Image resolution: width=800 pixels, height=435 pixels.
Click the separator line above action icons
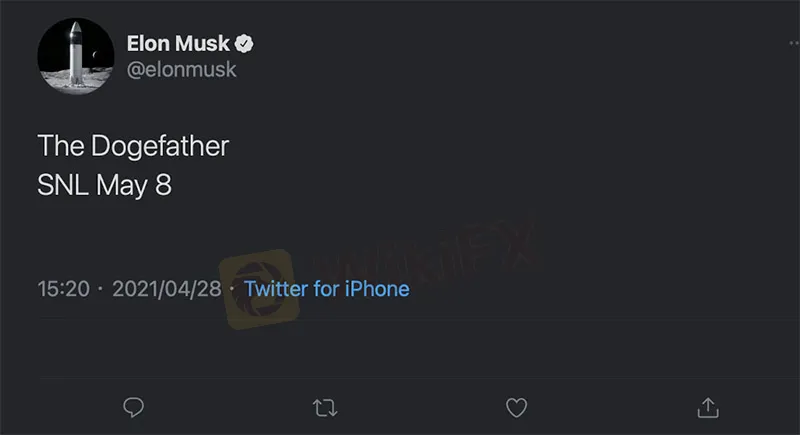(x=400, y=380)
